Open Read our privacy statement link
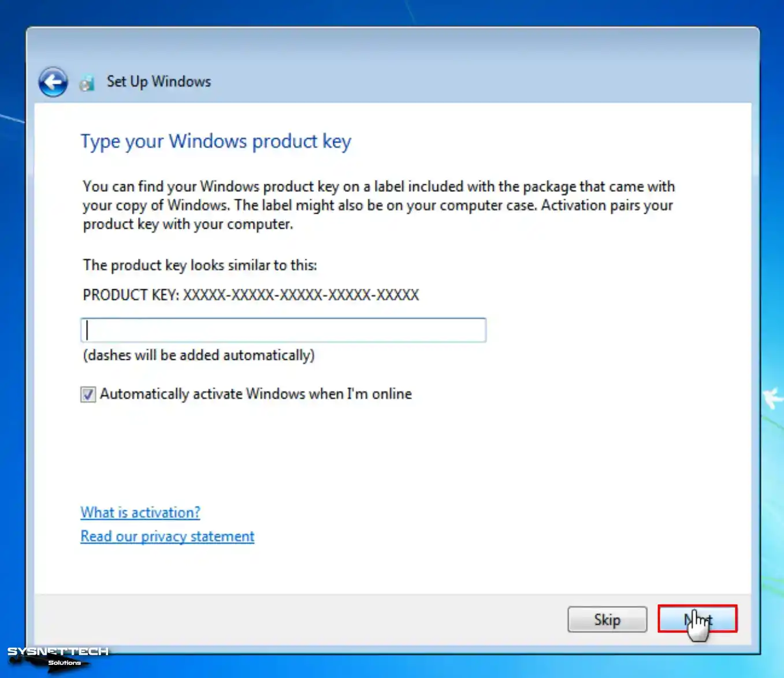 coord(168,537)
